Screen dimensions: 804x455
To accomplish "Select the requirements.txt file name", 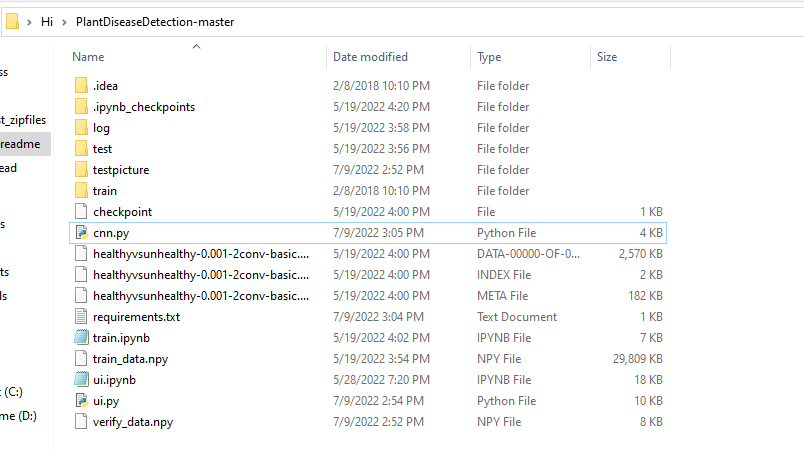I will pos(136,317).
